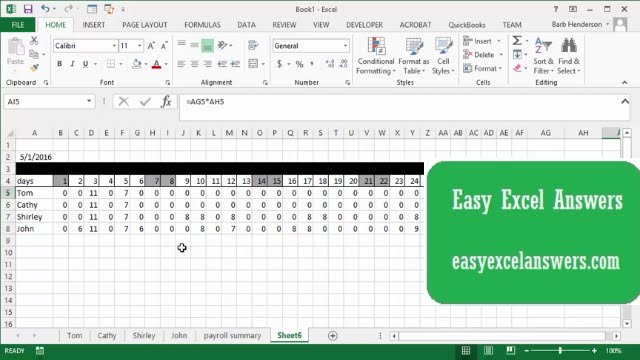Activate the Format Painter brush
The width and height of the screenshot is (640, 360).
[x=34, y=67]
